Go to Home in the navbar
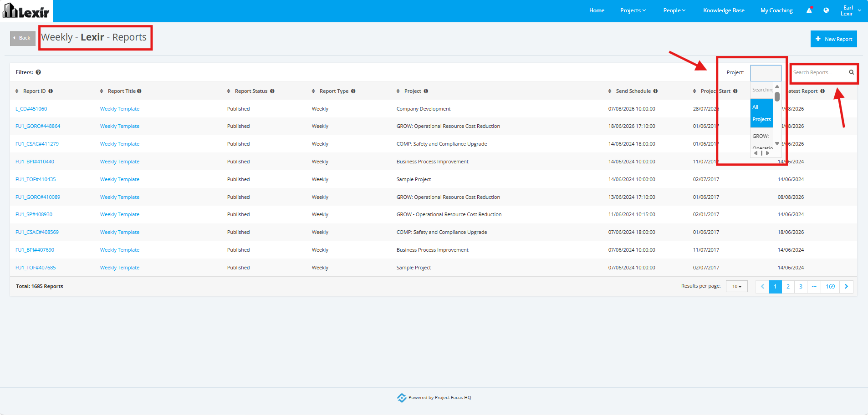Image resolution: width=868 pixels, height=415 pixels. point(597,10)
